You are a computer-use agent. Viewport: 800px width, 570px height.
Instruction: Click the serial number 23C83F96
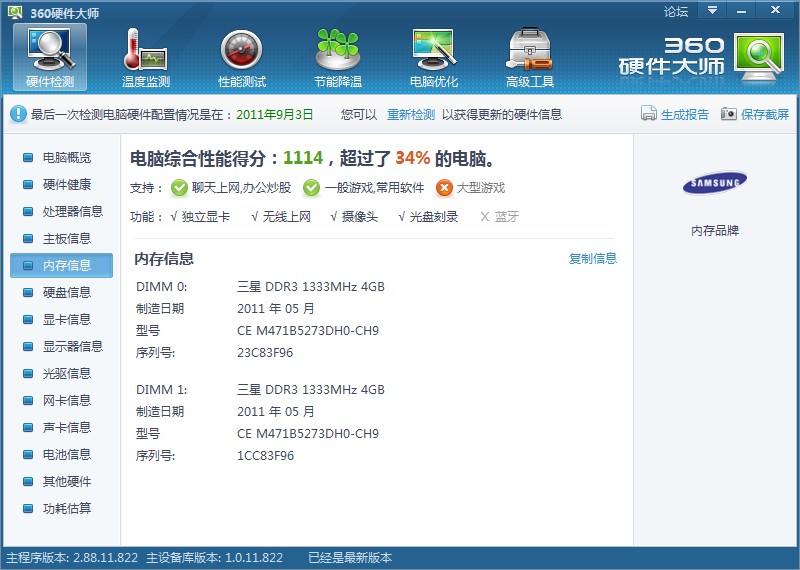[x=265, y=353]
